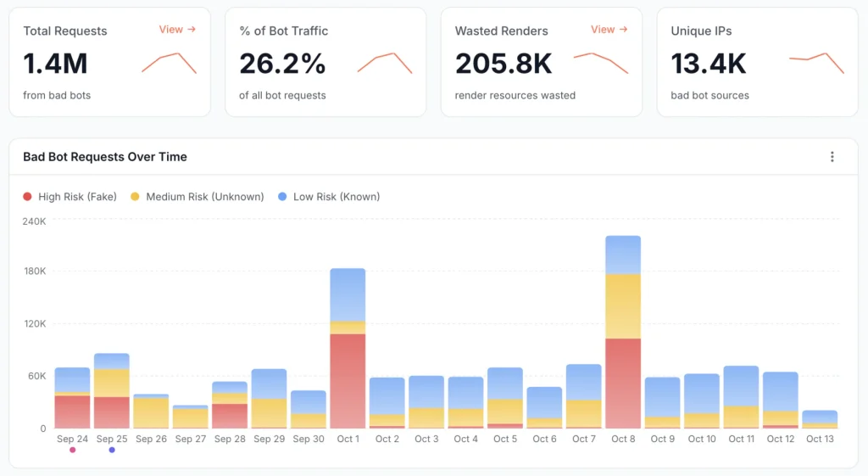Click the purple marker dot under Sep 25
The height and width of the screenshot is (476, 868).
click(112, 450)
